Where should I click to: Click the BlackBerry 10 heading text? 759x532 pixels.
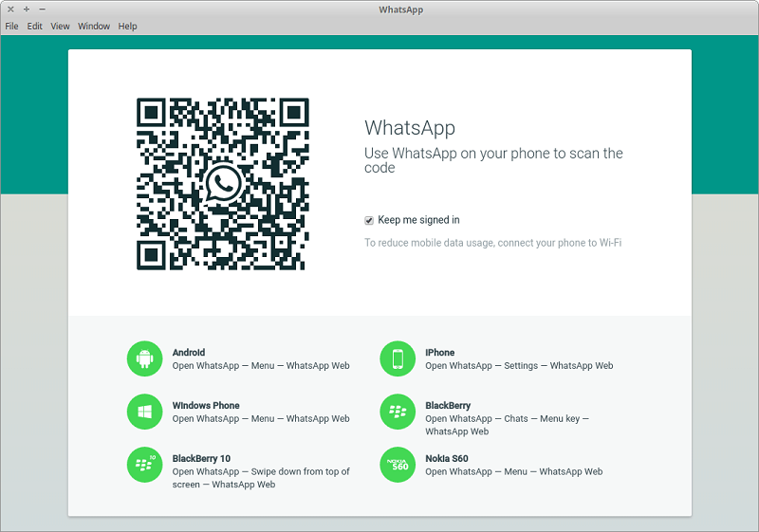click(x=201, y=458)
